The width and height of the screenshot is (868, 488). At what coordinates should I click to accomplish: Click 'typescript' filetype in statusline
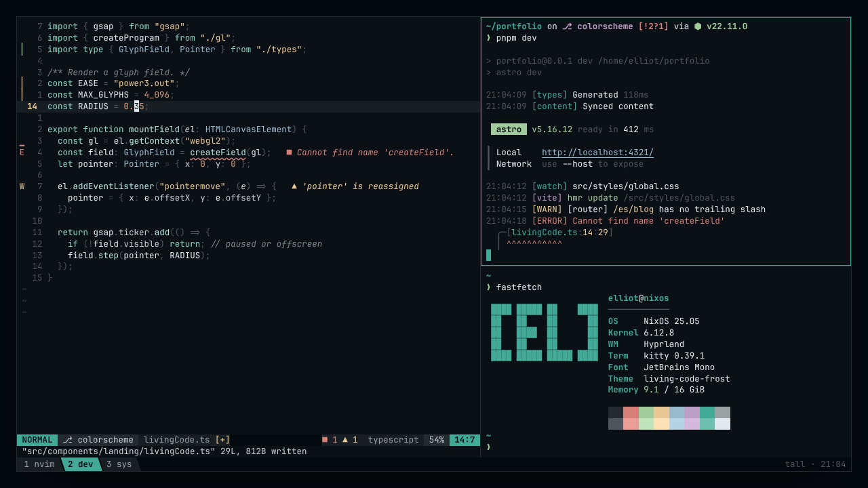tap(393, 440)
